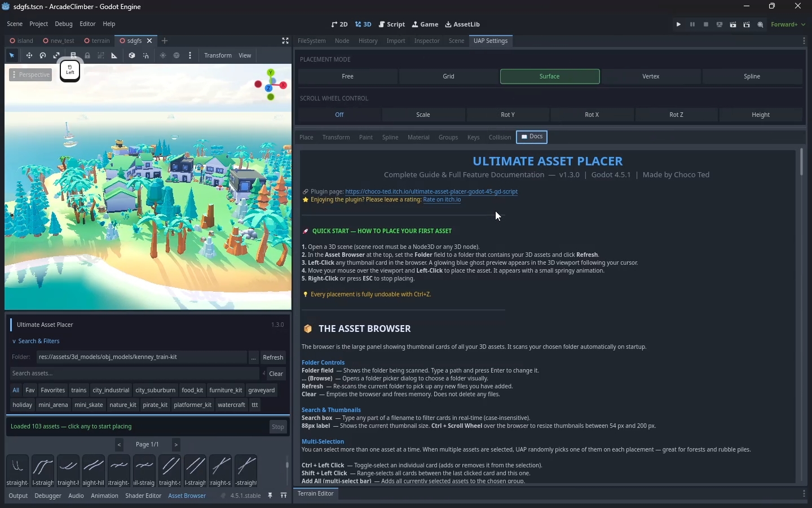Select Spline placement mode
This screenshot has width=812, height=508.
click(753, 77)
